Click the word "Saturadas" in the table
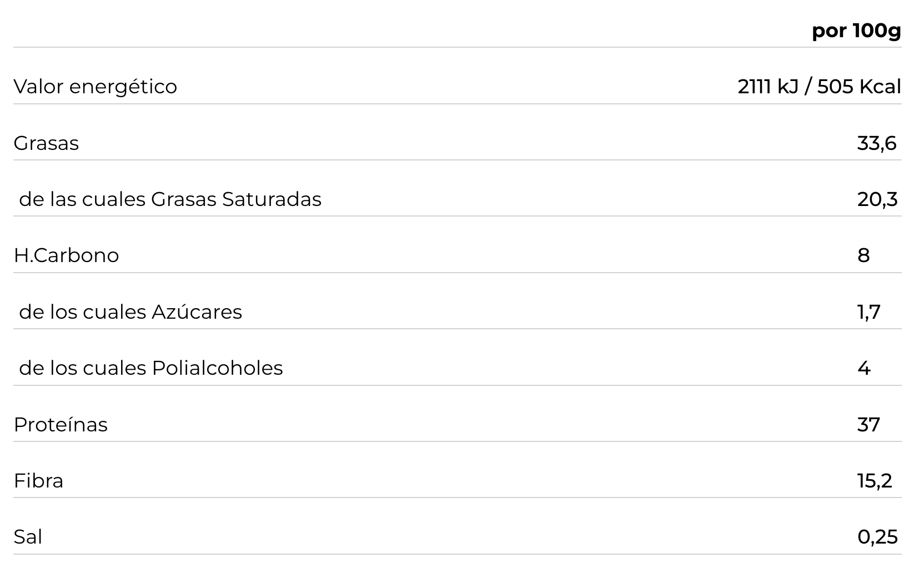924x573 pixels. [272, 199]
